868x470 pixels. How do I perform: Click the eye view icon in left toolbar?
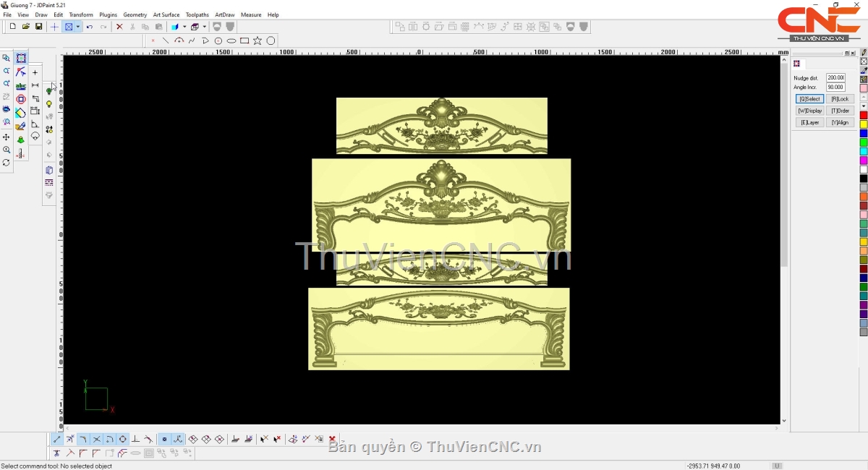(7, 108)
